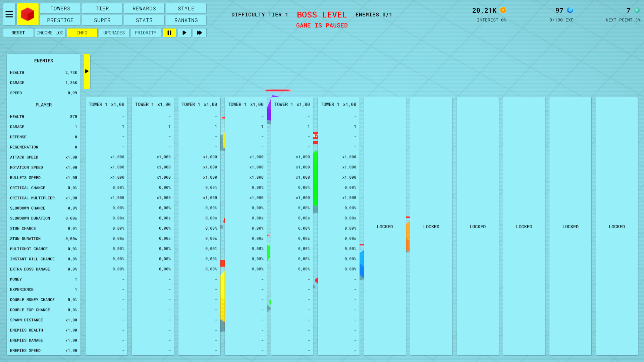Click the blue gem icon next to 97
This screenshot has height=362, width=644.
(x=570, y=10)
